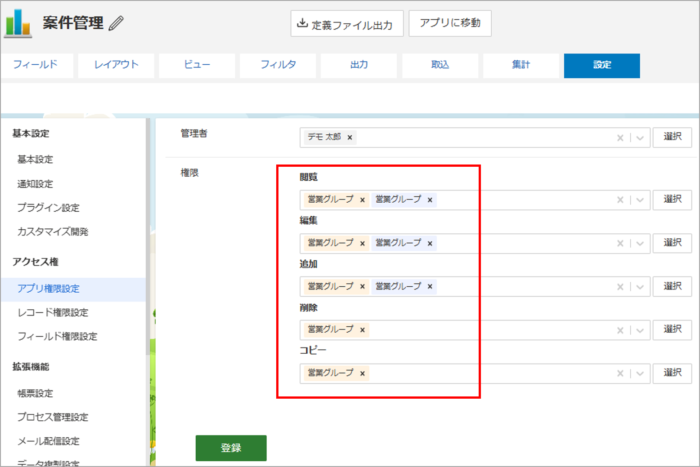Viewport: 700px width, 467px height.
Task: Click 選択 button for the 編集 row
Action: (x=672, y=243)
